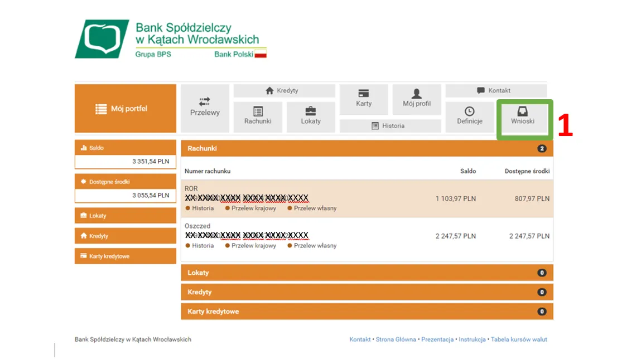Select Karty kredytowe in left sidebar
The height and width of the screenshot is (364, 617).
[125, 256]
